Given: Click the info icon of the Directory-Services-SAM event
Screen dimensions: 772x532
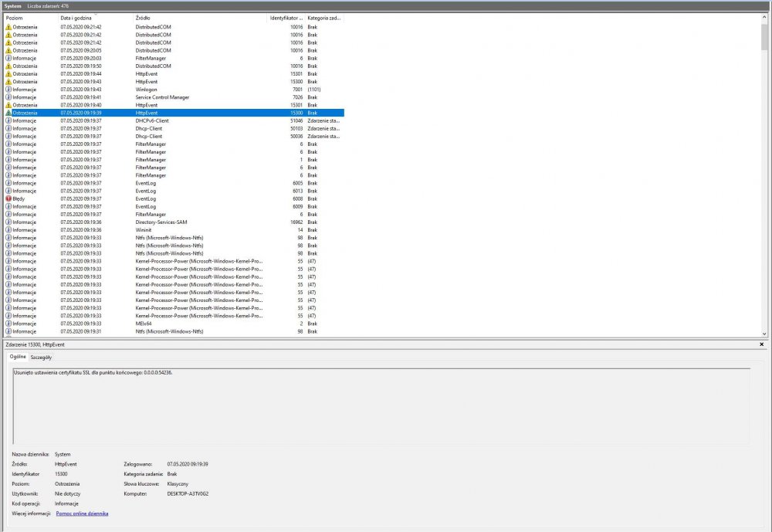Looking at the screenshot, I should point(8,222).
